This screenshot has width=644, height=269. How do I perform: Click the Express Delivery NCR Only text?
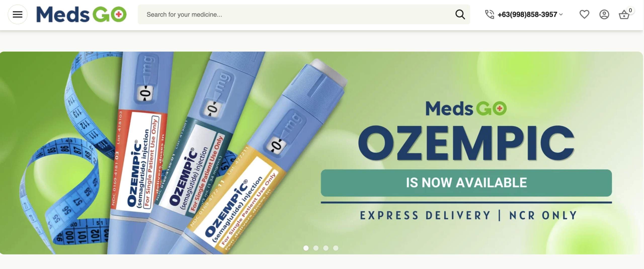click(468, 215)
